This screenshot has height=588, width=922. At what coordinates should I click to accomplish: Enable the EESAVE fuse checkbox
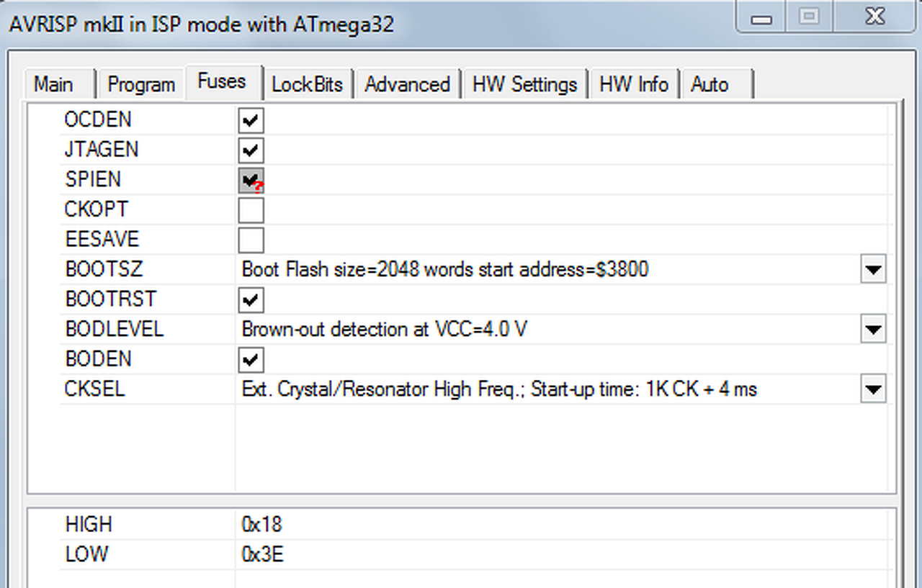[x=251, y=240]
